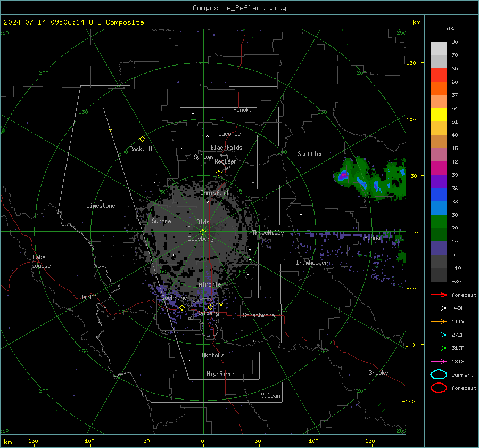479x448 pixels.
Task: Click the Limestone label
Action: (101, 206)
